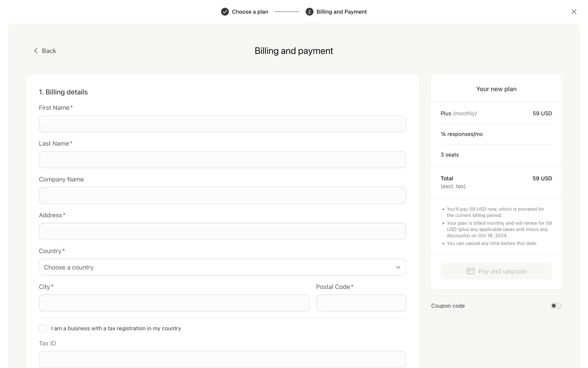
Task: Go to the Choose a plan step
Action: [x=250, y=12]
